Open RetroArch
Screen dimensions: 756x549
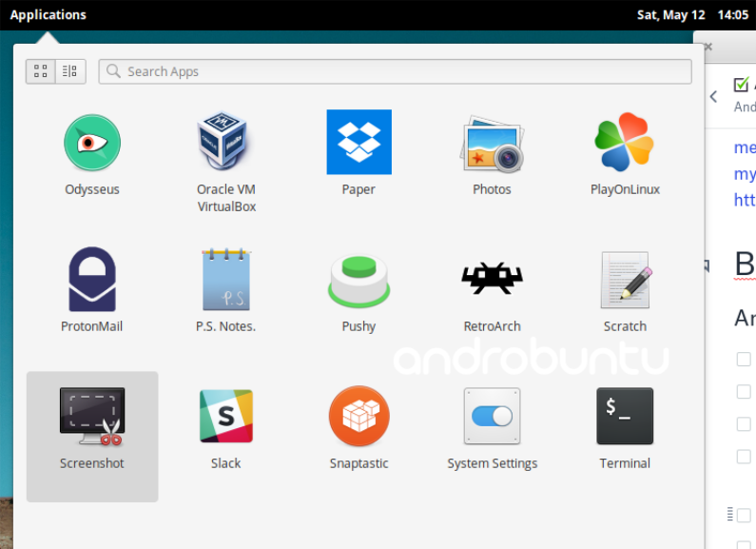pos(492,279)
